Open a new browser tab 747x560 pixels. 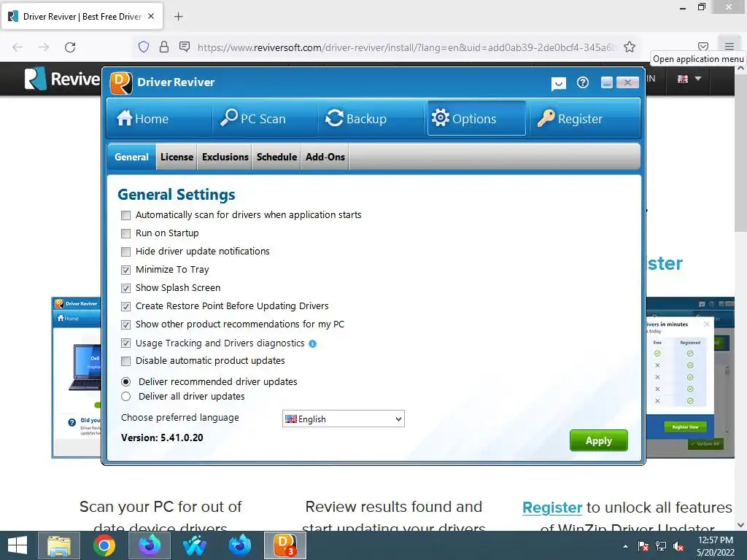[178, 17]
